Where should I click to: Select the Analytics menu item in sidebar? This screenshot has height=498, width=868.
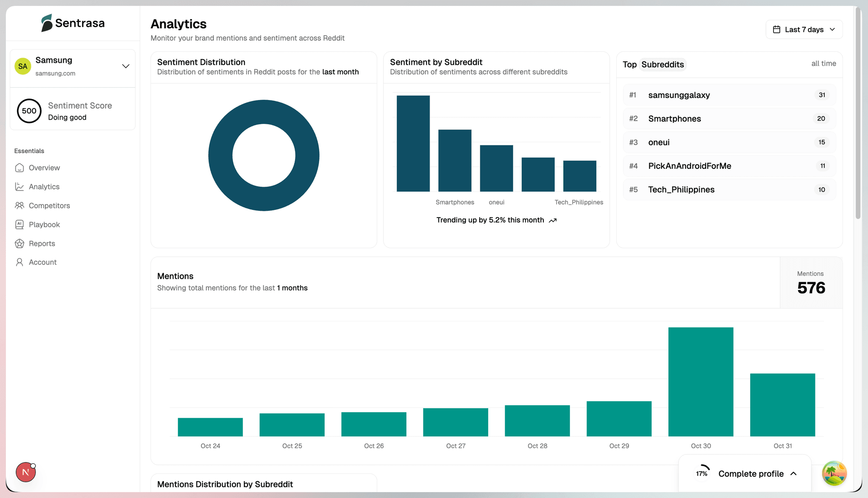pyautogui.click(x=44, y=186)
